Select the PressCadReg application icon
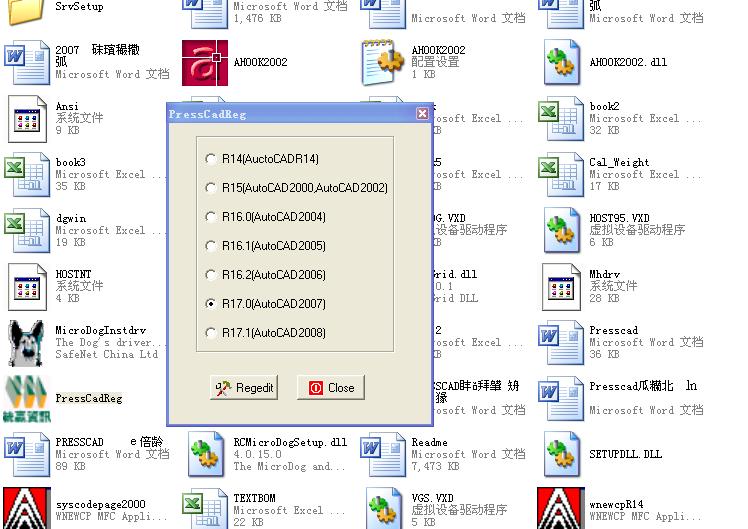 (x=27, y=399)
